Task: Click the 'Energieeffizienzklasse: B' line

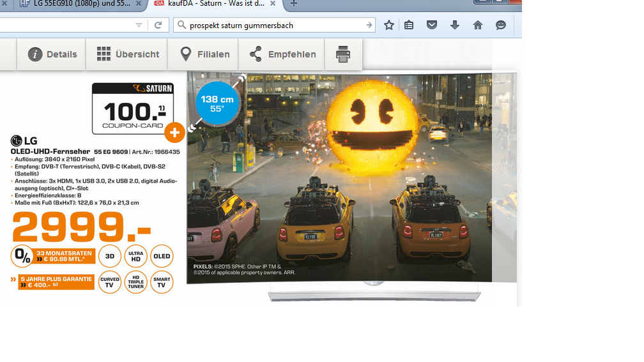Action: (48, 195)
